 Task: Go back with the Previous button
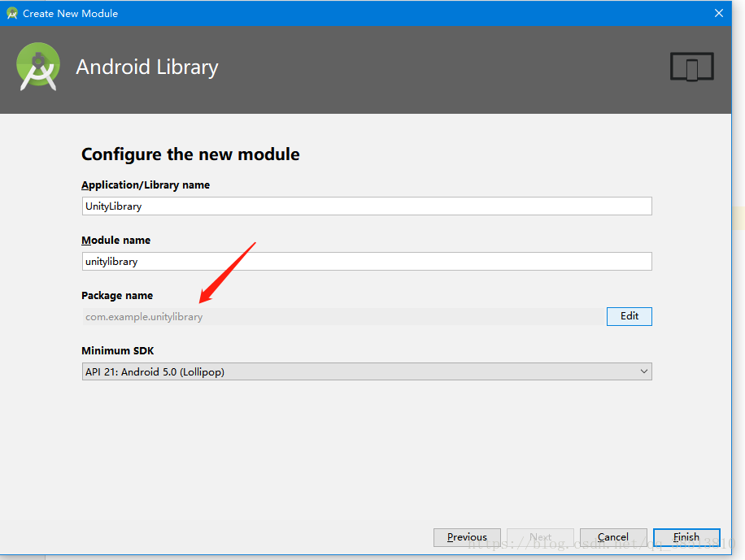pyautogui.click(x=467, y=537)
